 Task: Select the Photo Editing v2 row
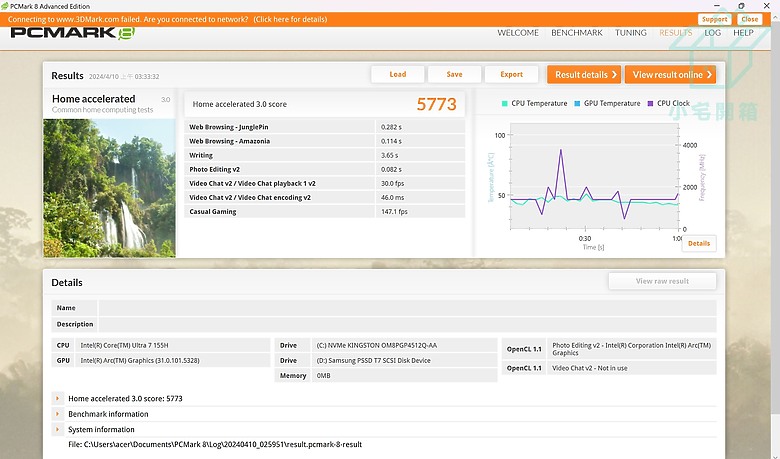pyautogui.click(x=324, y=169)
